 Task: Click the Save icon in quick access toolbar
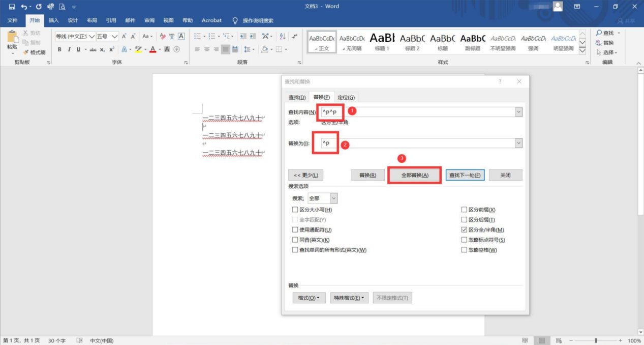click(12, 7)
